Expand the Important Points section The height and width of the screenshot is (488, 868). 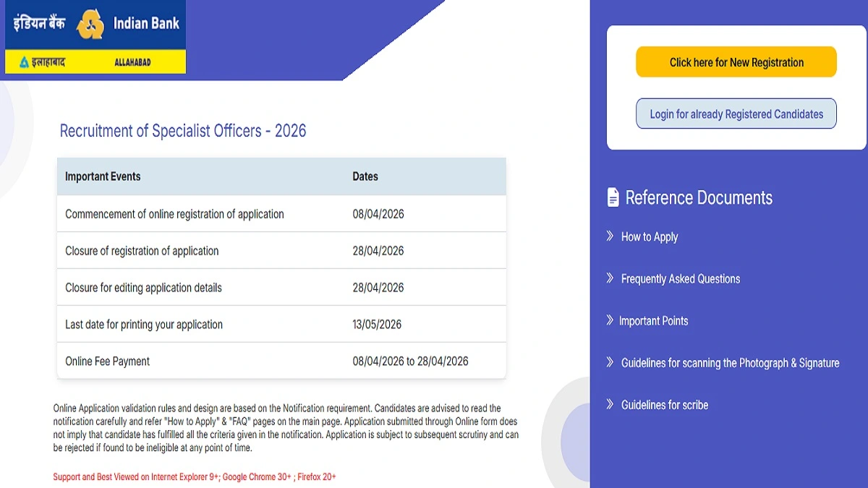pyautogui.click(x=654, y=320)
